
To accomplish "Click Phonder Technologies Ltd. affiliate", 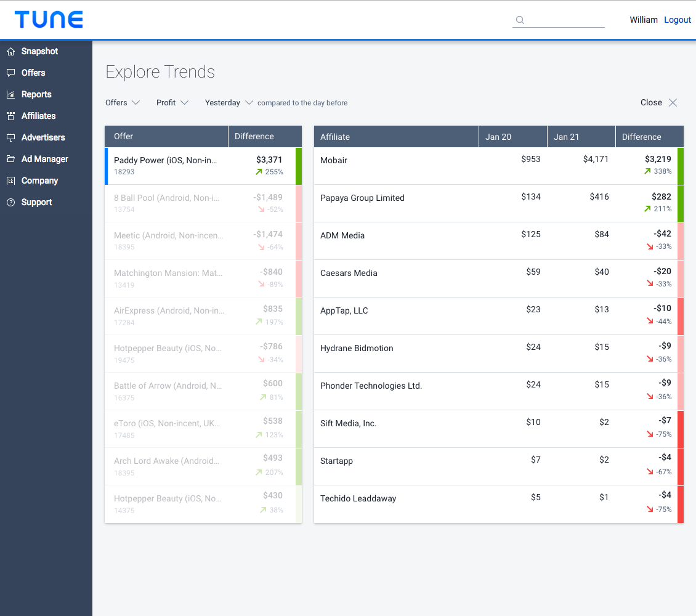I will (x=371, y=386).
